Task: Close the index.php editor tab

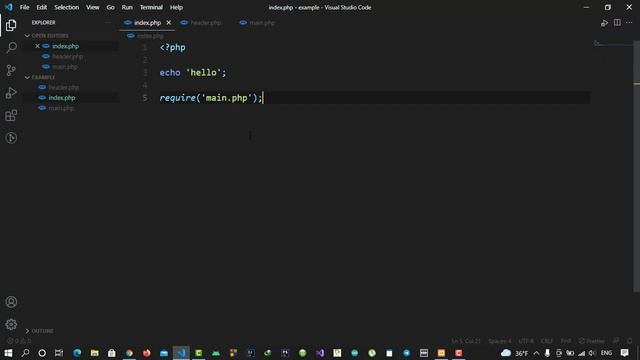Action: tap(169, 23)
